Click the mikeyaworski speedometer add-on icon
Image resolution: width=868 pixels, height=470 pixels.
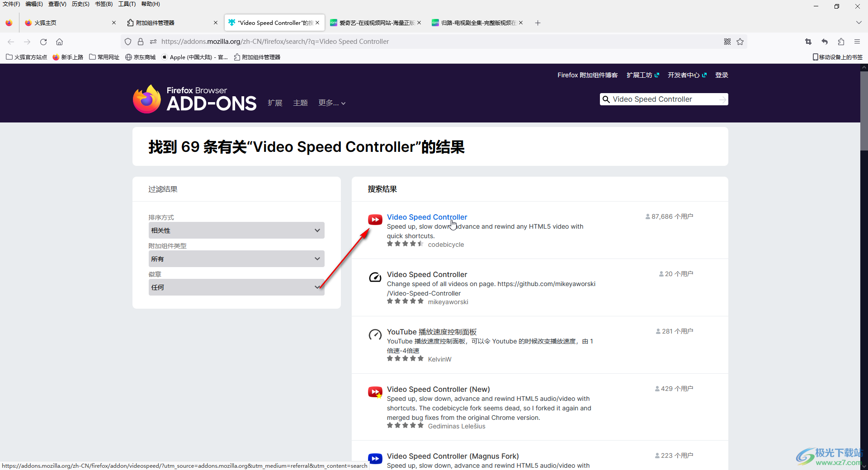point(375,277)
